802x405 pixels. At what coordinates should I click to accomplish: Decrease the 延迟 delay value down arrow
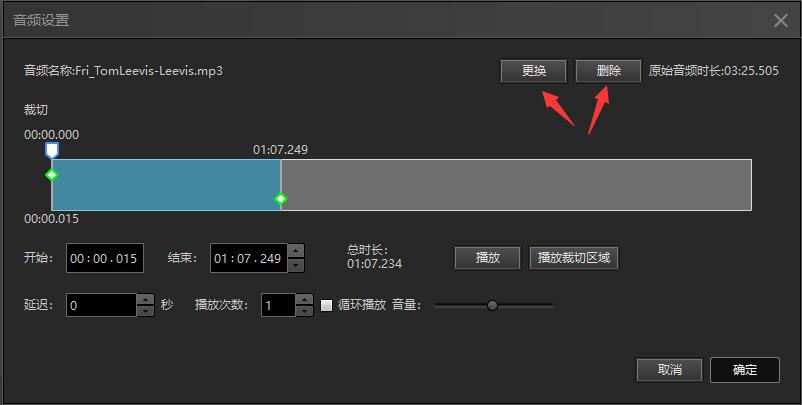click(146, 310)
